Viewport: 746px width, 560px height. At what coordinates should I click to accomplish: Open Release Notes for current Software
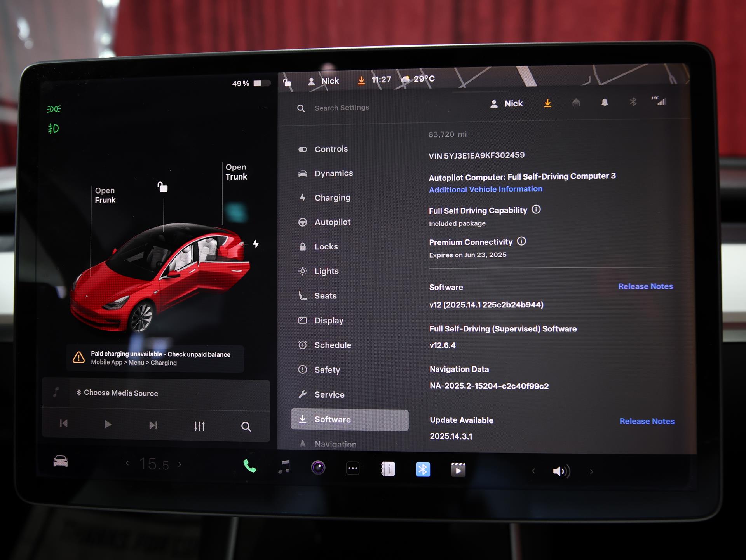click(x=645, y=286)
